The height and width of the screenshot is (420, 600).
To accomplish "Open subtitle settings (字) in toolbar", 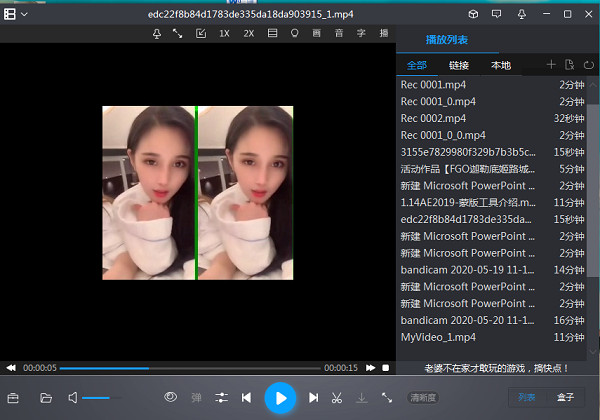I will pos(361,33).
